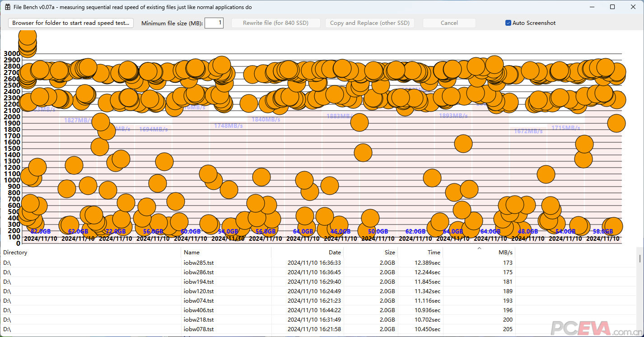Click the MB/s column header
644x337 pixels.
point(479,253)
